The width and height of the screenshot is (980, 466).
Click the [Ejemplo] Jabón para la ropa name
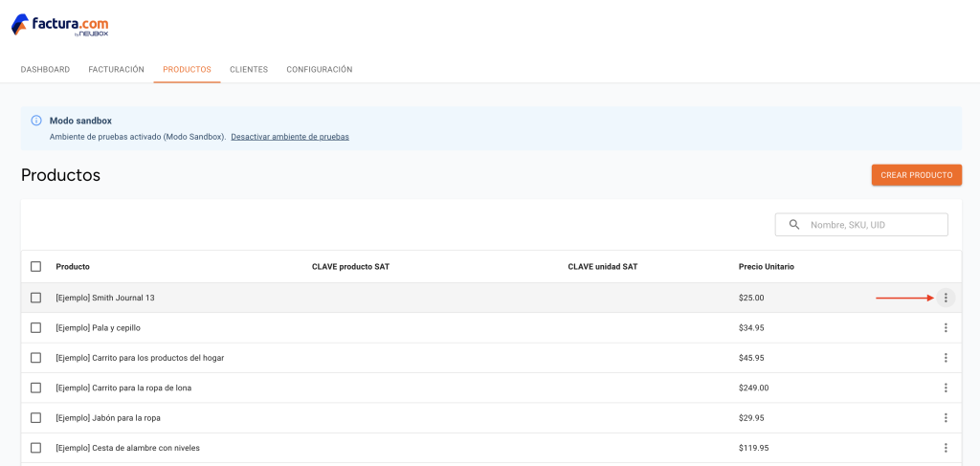click(108, 418)
